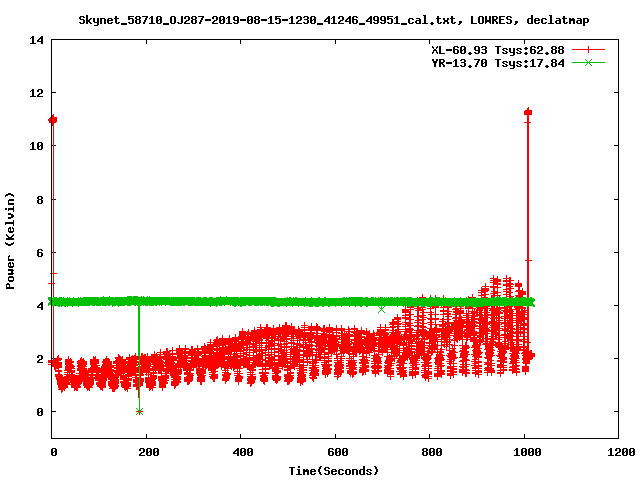The width and height of the screenshot is (640, 480).
Task: Click the isolated green marker below line near 700s
Action: pos(381,309)
